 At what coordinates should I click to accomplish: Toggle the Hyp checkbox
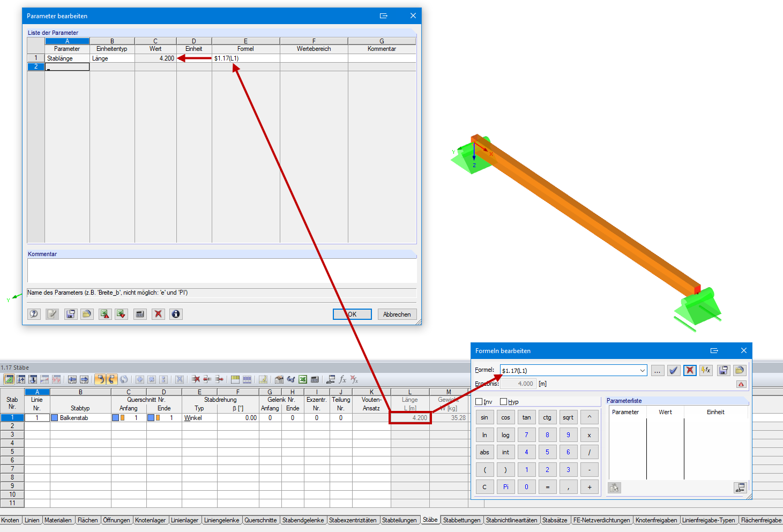503,402
